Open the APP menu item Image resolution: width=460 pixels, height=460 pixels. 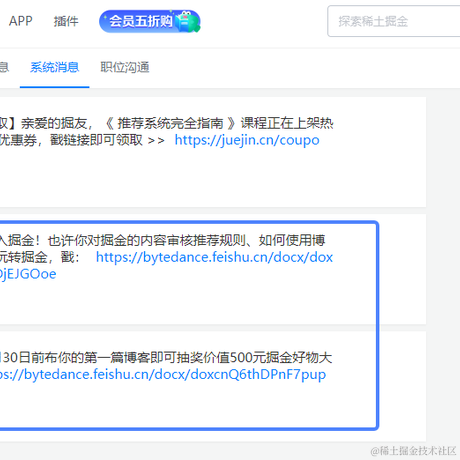(21, 21)
